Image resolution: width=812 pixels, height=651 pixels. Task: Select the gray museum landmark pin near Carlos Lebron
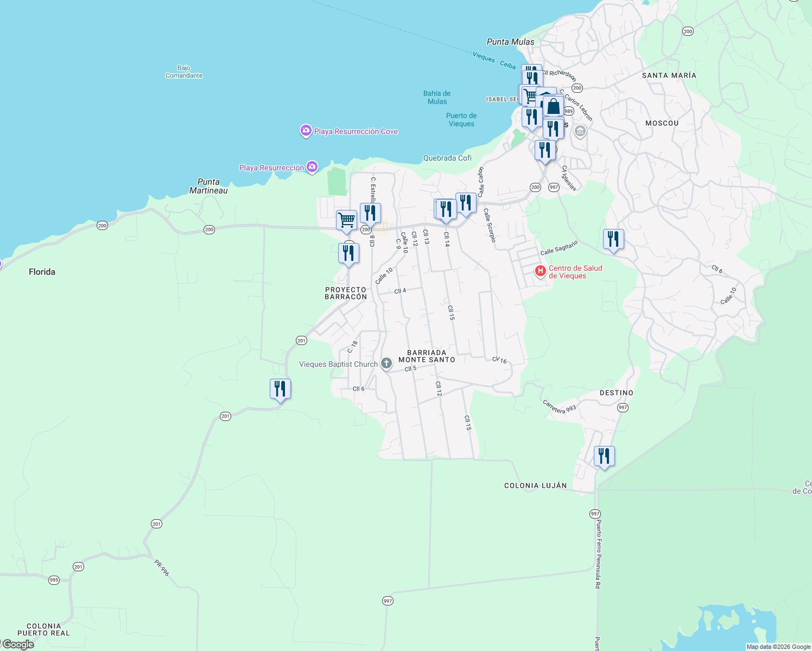580,131
